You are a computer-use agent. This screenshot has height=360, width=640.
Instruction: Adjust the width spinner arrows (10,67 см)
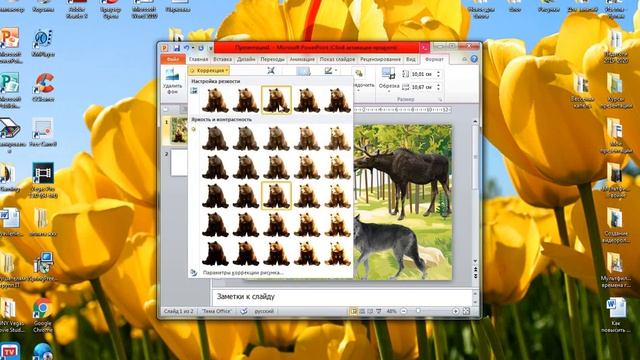[x=438, y=87]
